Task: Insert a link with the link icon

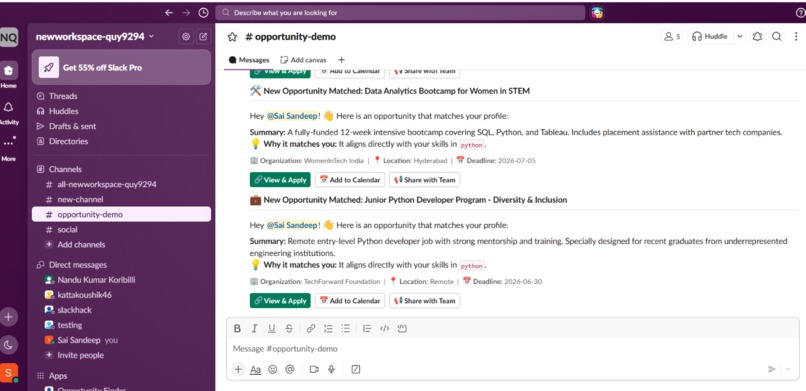Action: pyautogui.click(x=311, y=329)
